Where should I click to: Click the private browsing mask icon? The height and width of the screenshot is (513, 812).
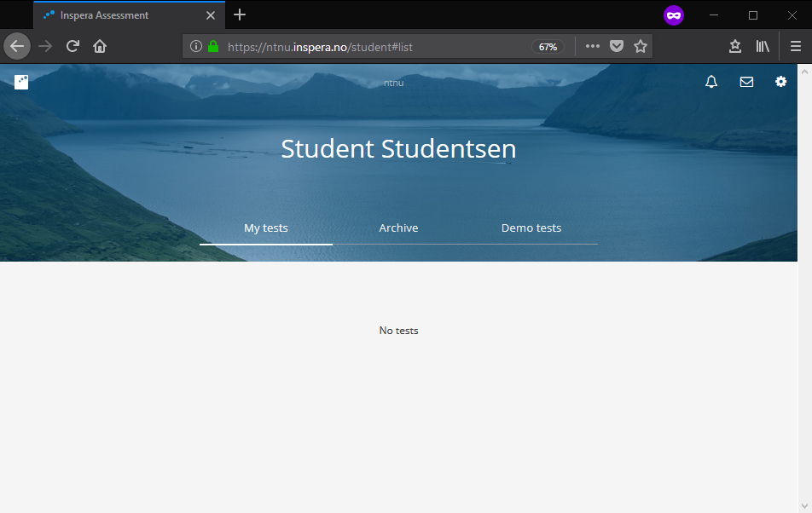(x=674, y=15)
